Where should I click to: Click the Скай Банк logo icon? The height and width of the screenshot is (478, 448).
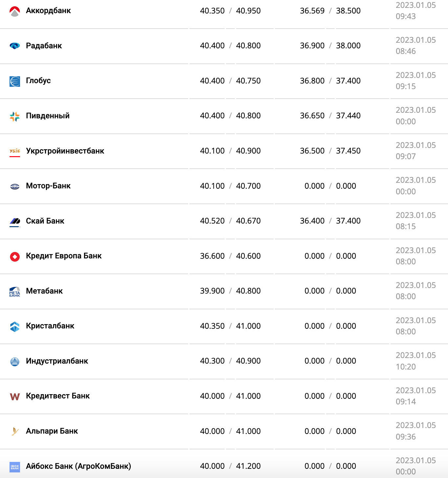point(15,221)
